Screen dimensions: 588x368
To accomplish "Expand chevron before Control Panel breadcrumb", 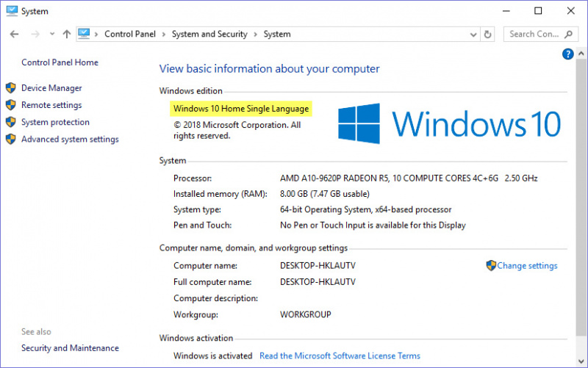I will coord(96,35).
